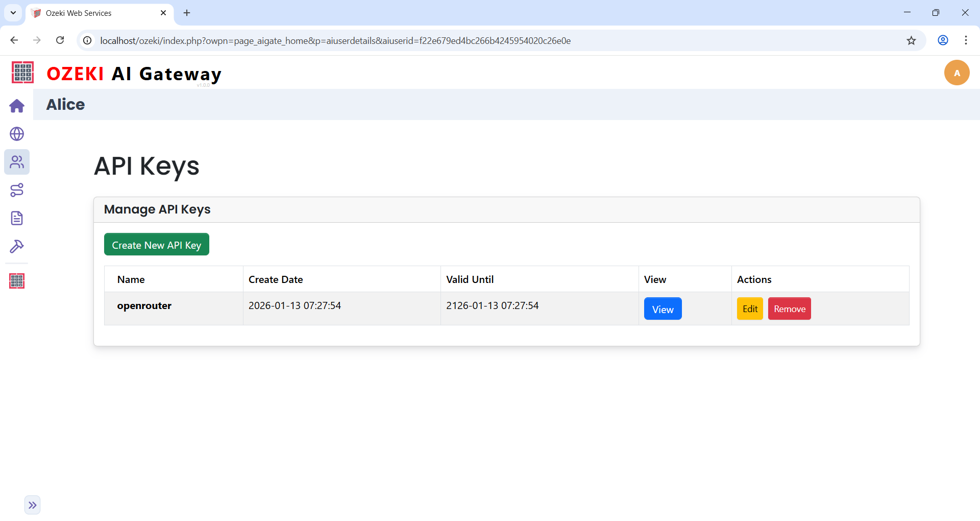Remove the openrouter API key

pyautogui.click(x=789, y=309)
